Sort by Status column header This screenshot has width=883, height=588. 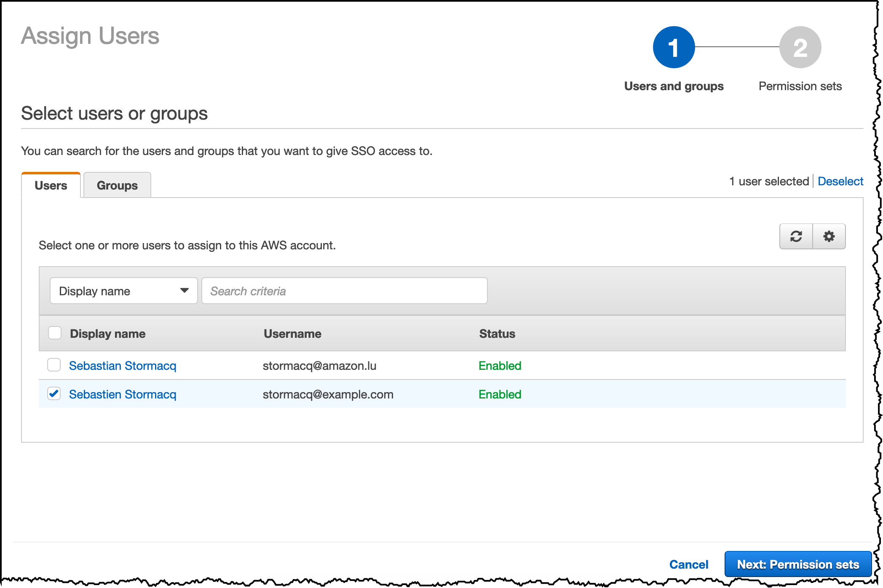point(497,334)
